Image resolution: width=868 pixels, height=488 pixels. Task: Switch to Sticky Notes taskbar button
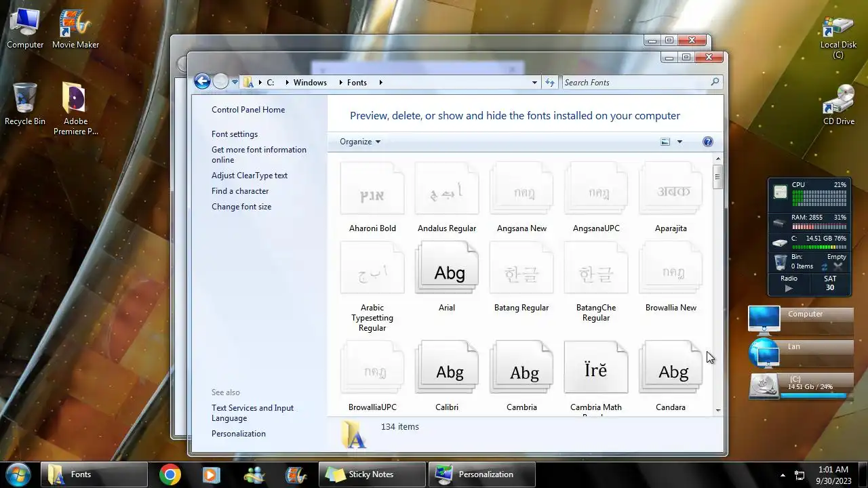[x=372, y=474]
